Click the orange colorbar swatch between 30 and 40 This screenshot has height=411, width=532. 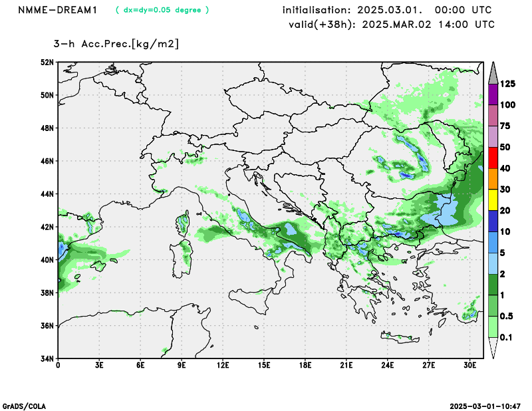pos(493,179)
